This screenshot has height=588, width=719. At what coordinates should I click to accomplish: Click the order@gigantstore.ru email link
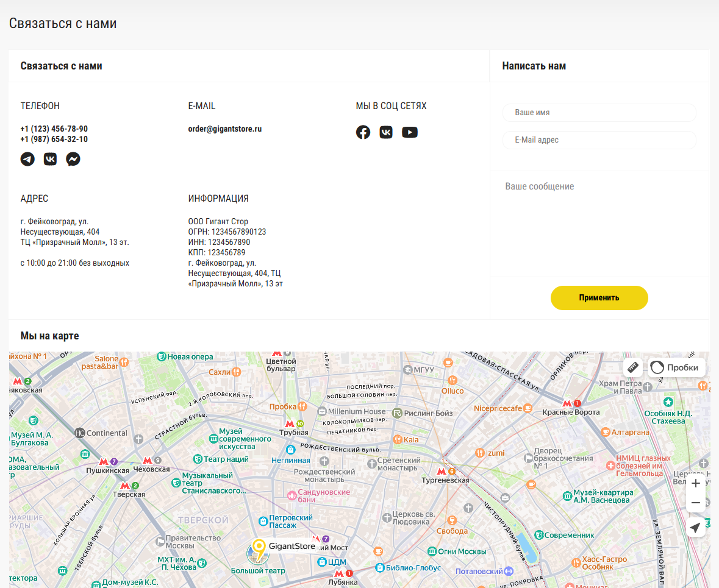pyautogui.click(x=224, y=129)
